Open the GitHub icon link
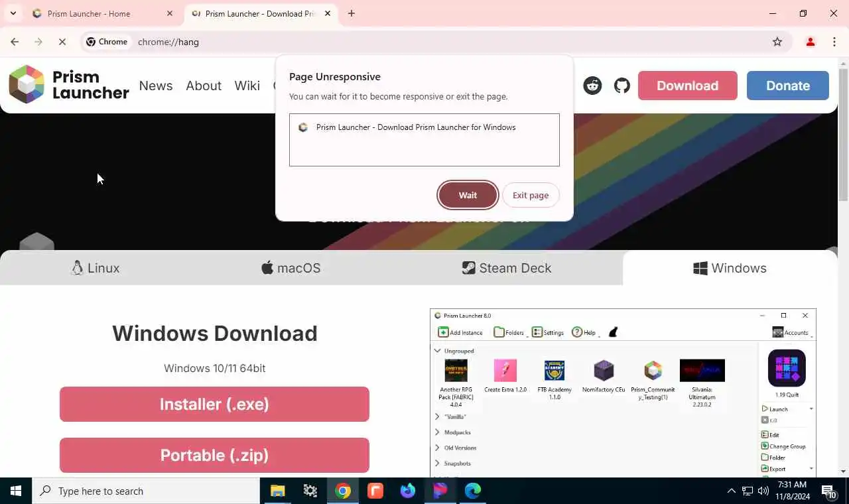 (621, 86)
